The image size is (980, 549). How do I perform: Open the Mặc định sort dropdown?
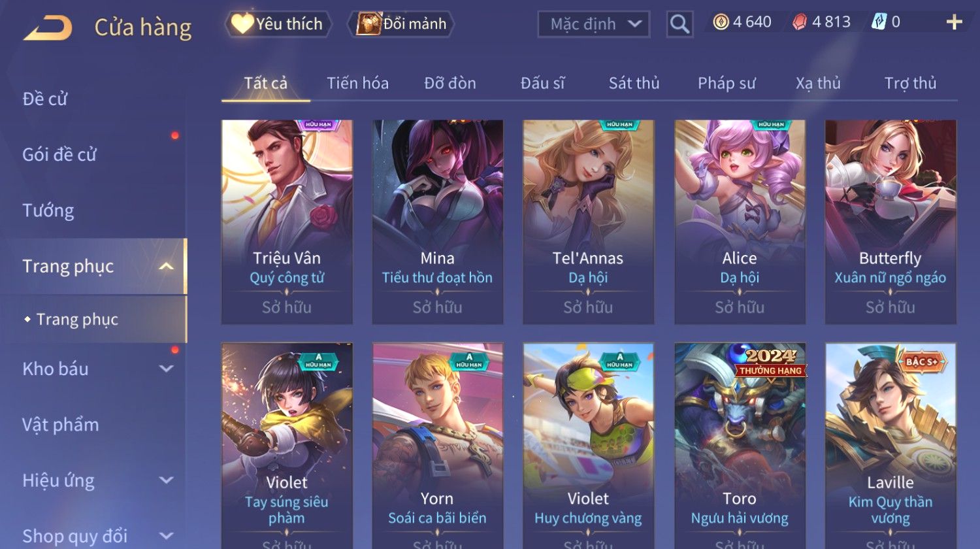pyautogui.click(x=594, y=25)
